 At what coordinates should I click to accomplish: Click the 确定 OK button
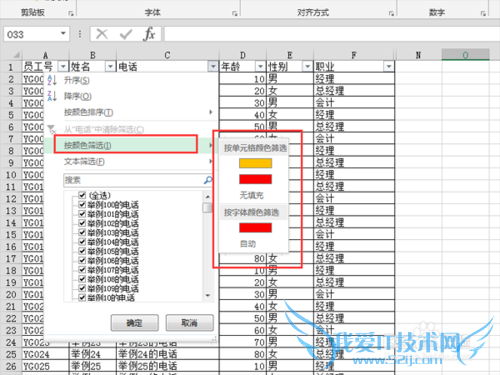point(135,323)
